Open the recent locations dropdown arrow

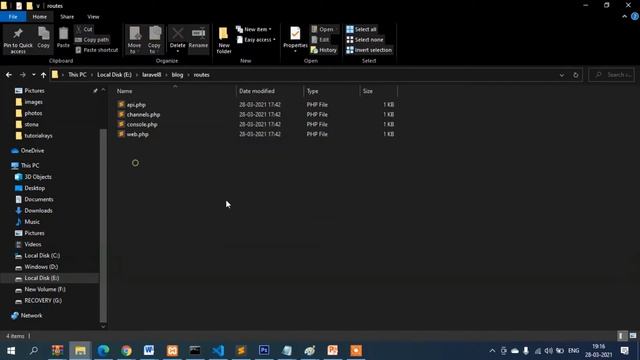33,75
